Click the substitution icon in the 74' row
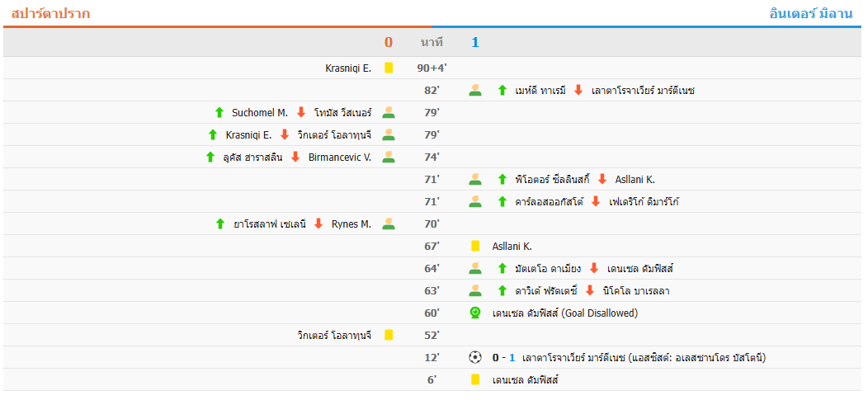 pyautogui.click(x=389, y=157)
